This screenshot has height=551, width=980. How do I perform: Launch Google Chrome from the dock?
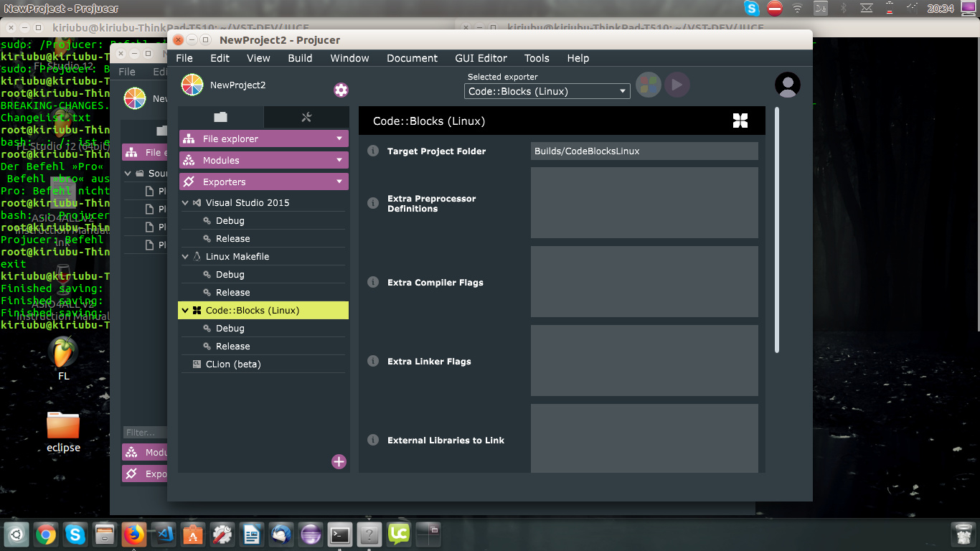[47, 534]
